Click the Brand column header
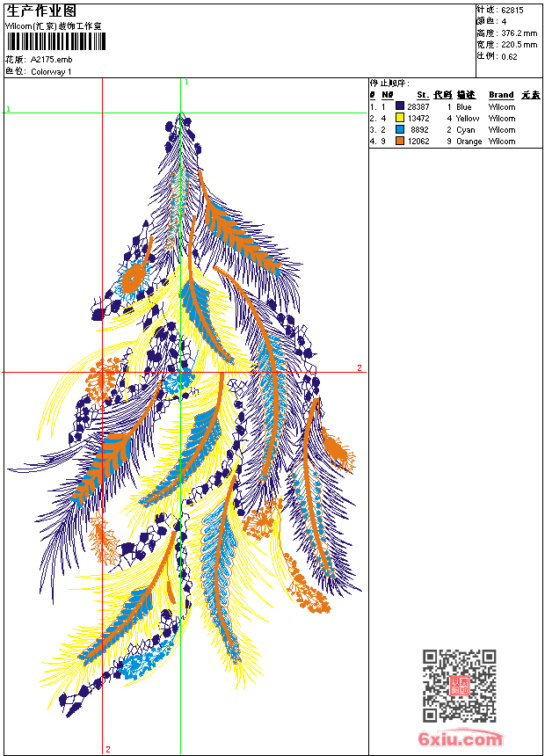 (501, 95)
